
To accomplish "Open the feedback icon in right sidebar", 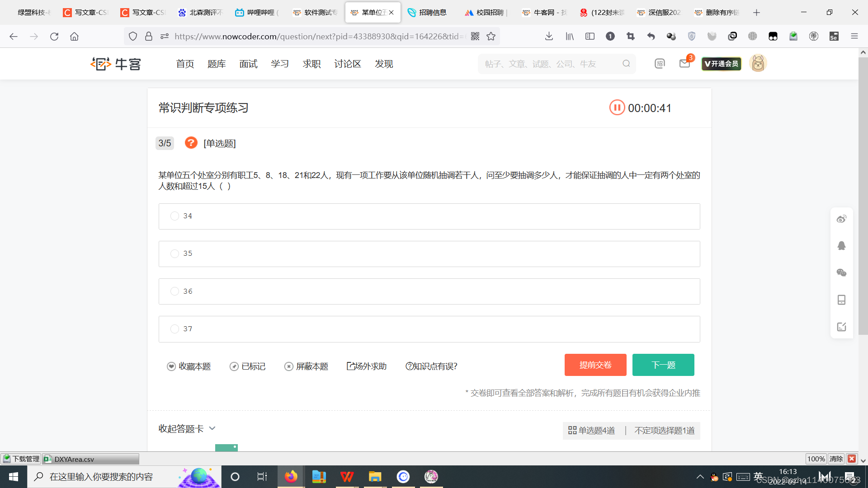I will tap(841, 327).
